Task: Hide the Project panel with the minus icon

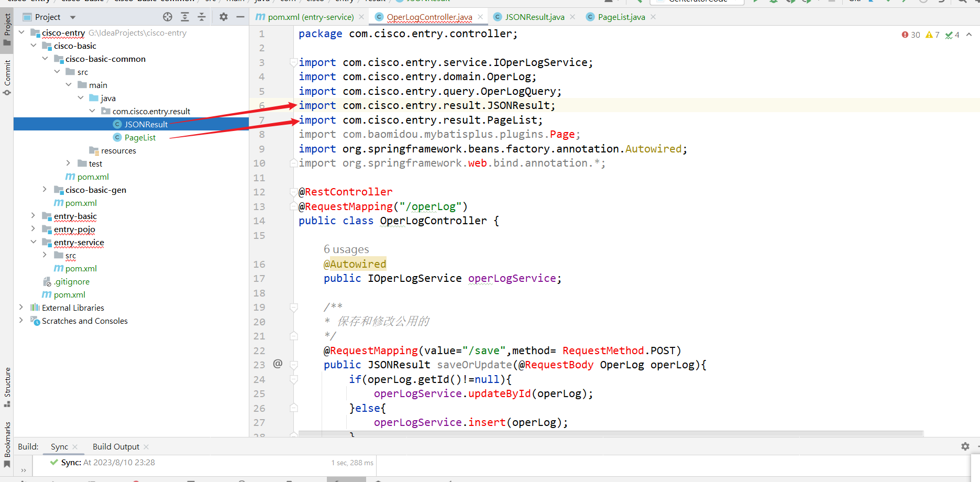Action: (240, 17)
